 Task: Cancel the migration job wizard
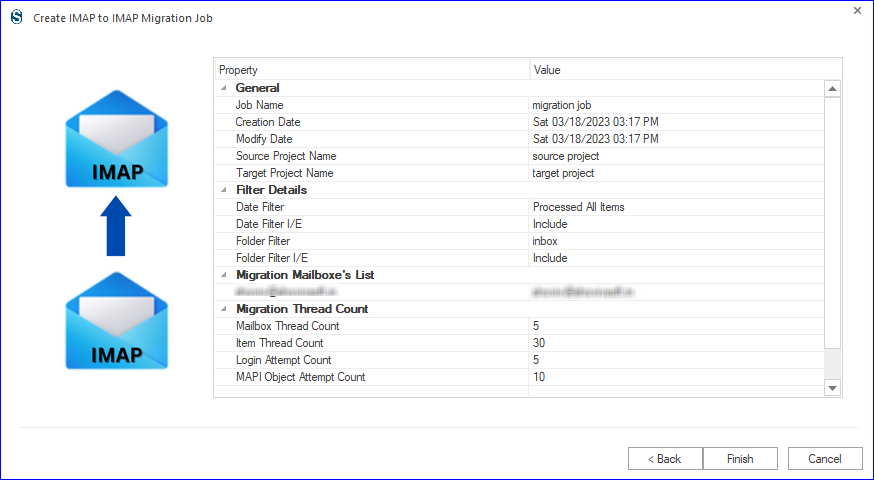tap(825, 459)
